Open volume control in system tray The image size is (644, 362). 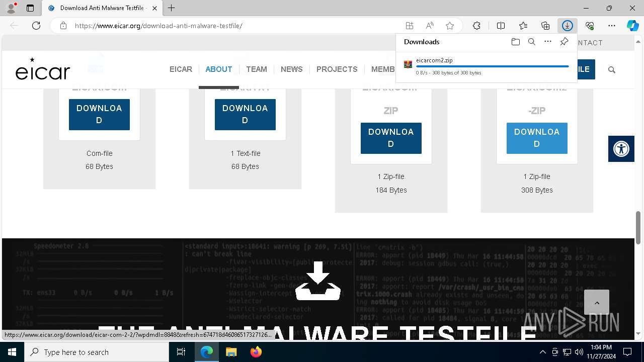579,352
